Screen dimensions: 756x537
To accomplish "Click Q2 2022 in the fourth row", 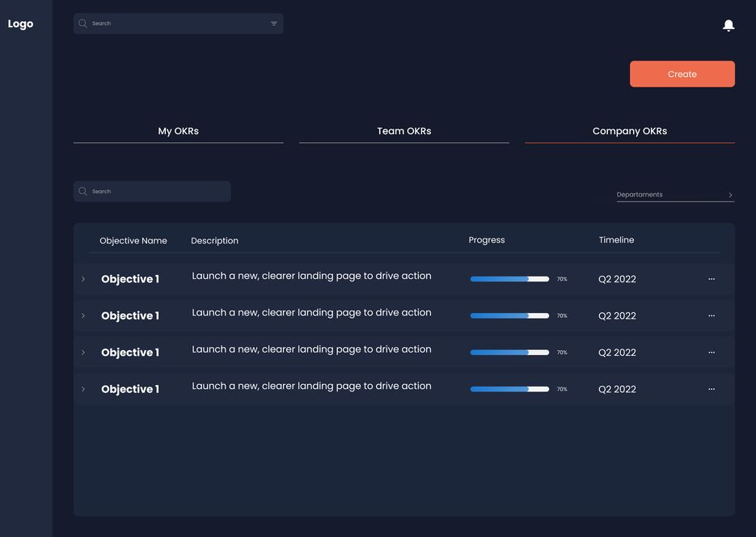I will [x=617, y=389].
